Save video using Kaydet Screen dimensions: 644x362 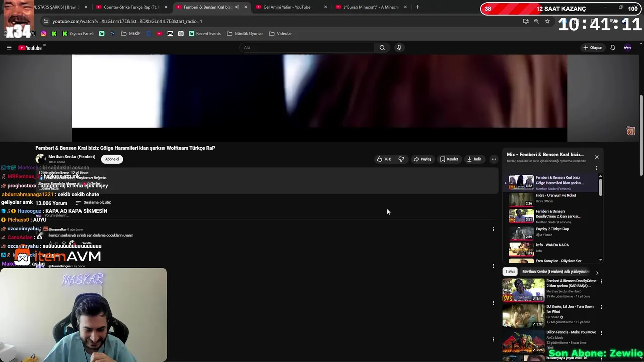pos(449,159)
